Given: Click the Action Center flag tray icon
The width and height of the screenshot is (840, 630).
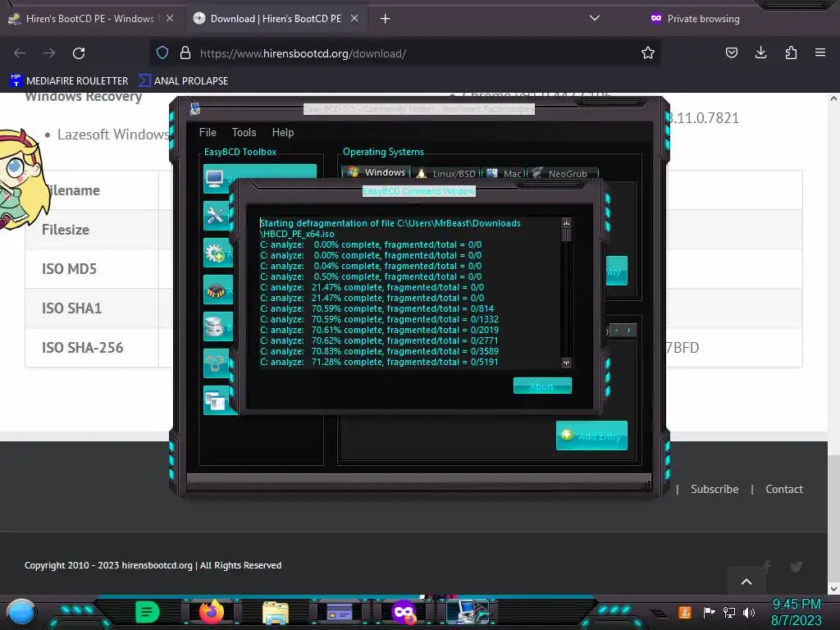Looking at the screenshot, I should [x=709, y=612].
